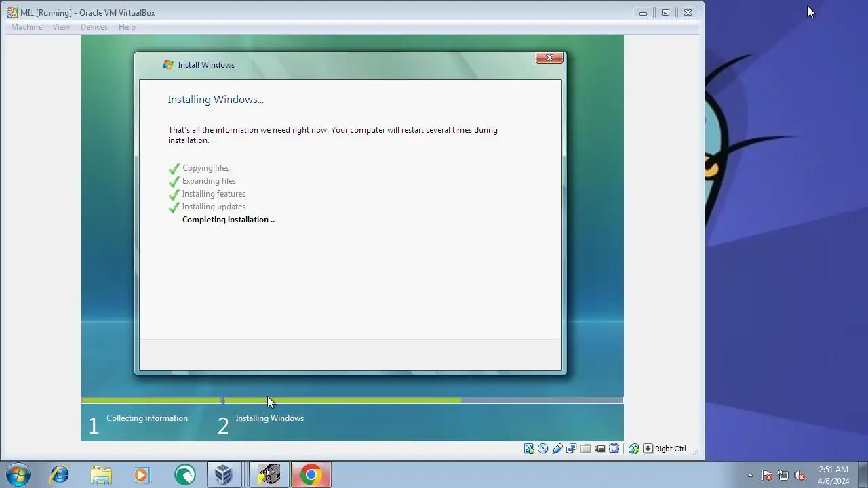Click the 'Installing Windows' stage label

pyautogui.click(x=270, y=418)
